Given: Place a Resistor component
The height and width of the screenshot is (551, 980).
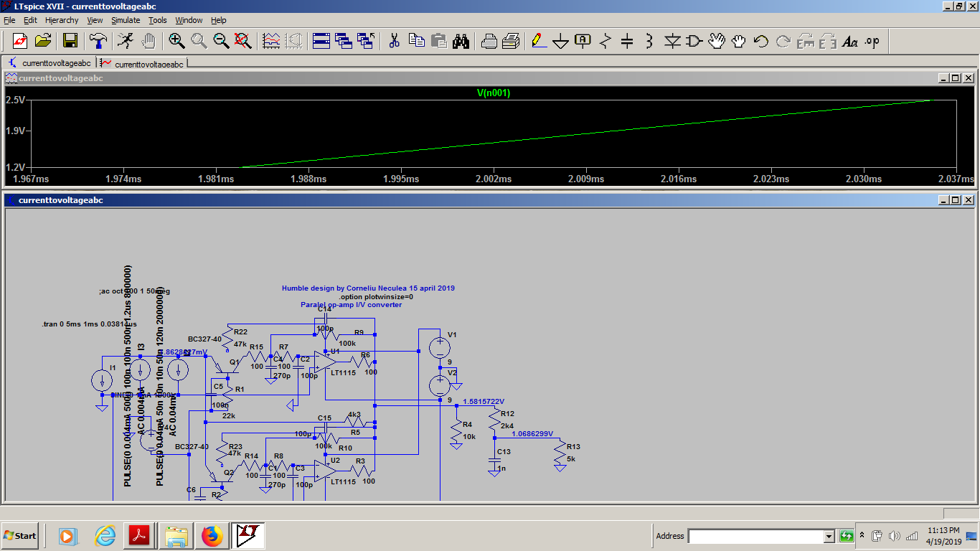Looking at the screenshot, I should point(606,41).
